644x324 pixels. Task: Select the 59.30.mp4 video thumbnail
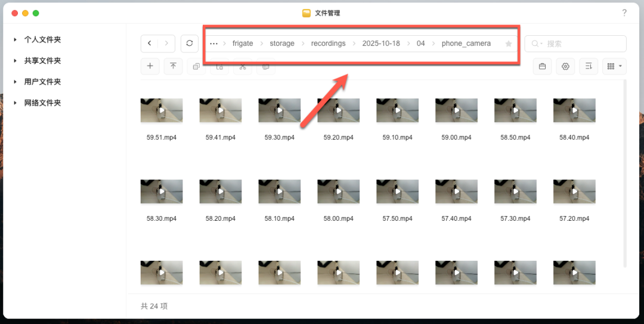[279, 110]
